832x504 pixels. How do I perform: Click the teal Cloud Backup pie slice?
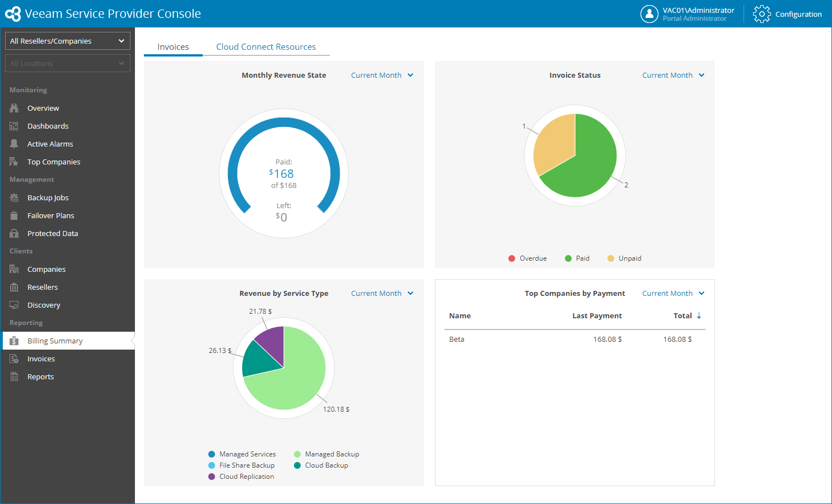click(x=257, y=360)
